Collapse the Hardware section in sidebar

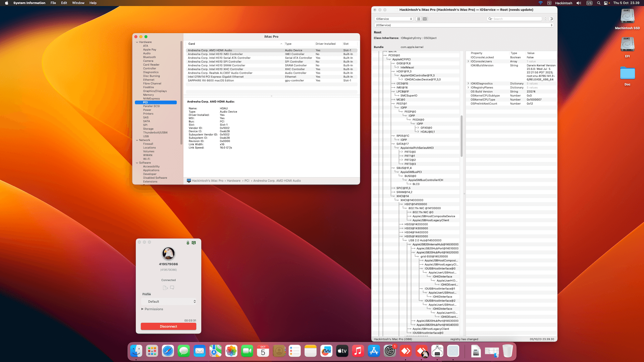coord(137,42)
